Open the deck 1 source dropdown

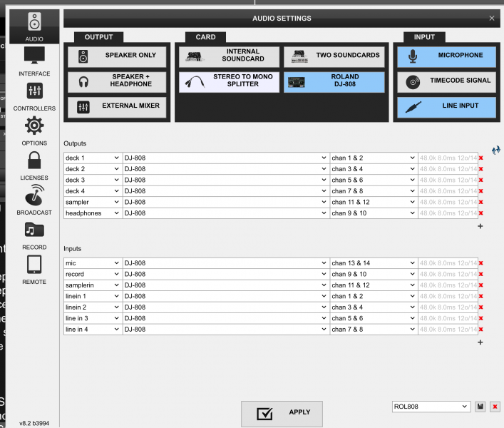tap(93, 158)
